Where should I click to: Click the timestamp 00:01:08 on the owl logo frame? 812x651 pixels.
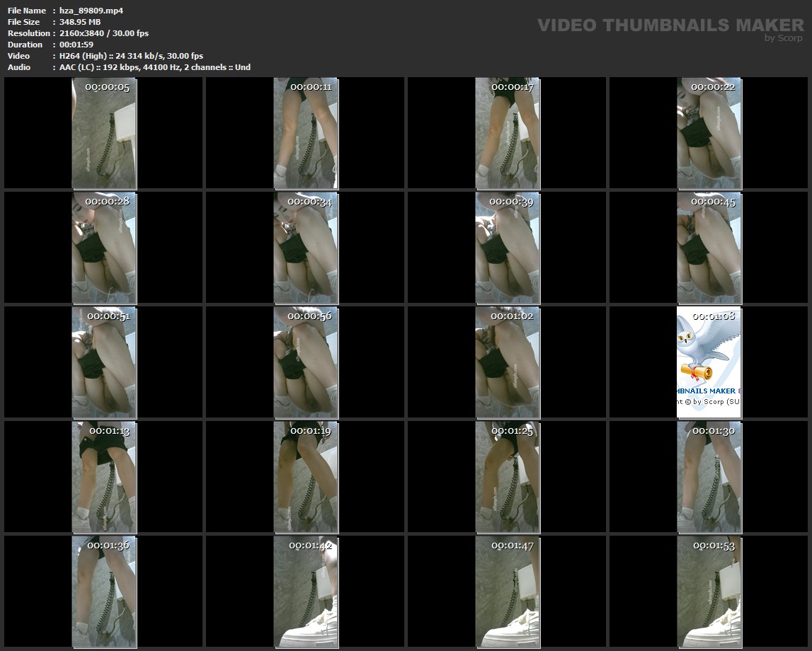[714, 316]
